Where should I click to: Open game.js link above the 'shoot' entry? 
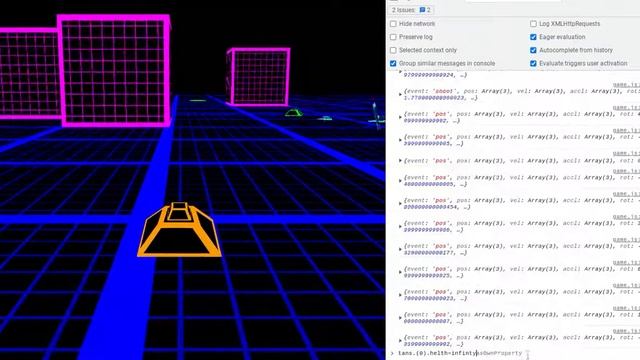(x=626, y=84)
